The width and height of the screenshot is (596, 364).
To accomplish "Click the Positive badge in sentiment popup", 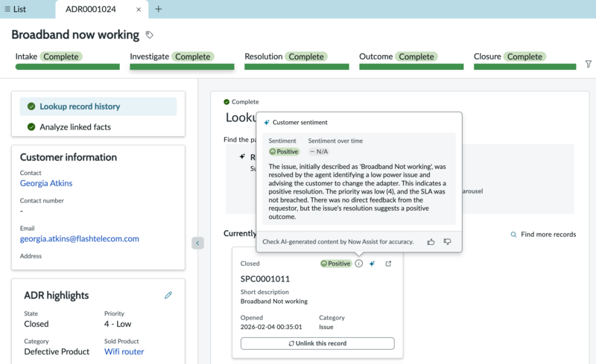I will [284, 152].
